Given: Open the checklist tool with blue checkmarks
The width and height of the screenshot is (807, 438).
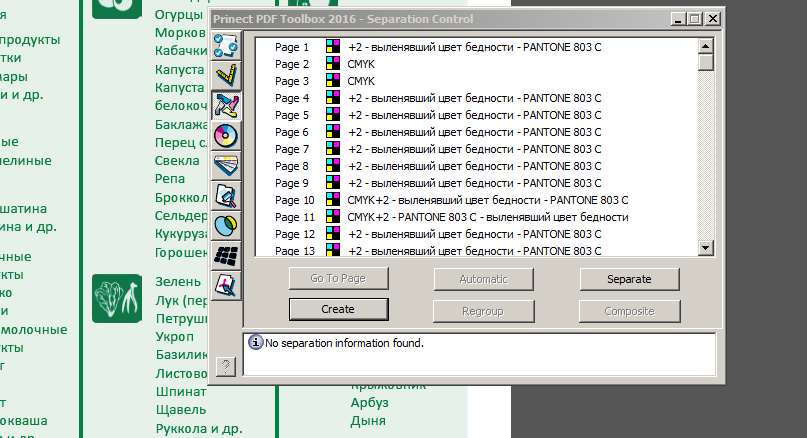Looking at the screenshot, I should coord(226,45).
